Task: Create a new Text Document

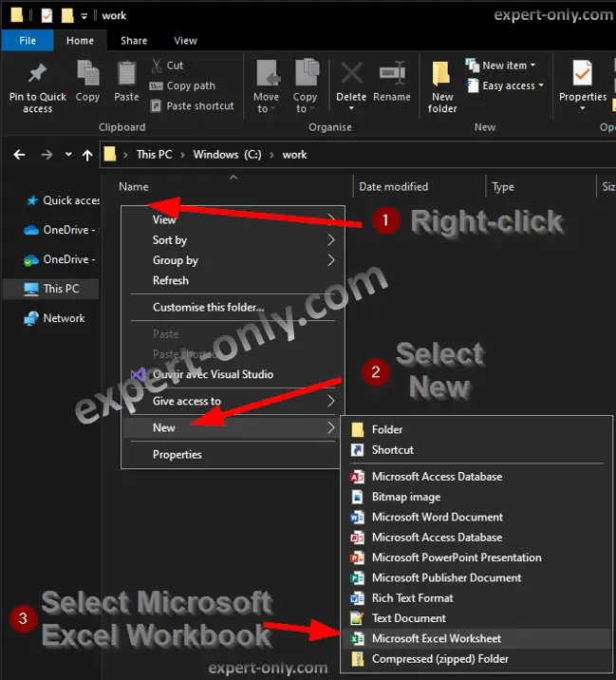Action: 476,618
